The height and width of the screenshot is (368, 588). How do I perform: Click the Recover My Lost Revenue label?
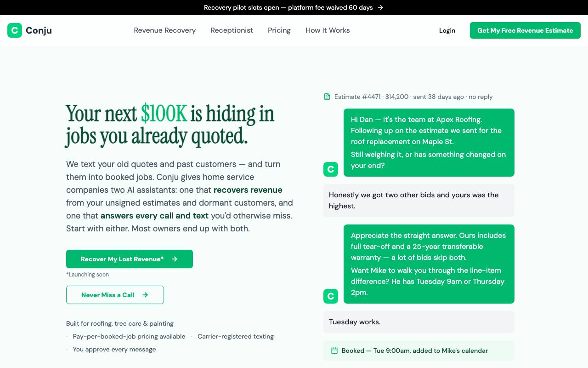pyautogui.click(x=122, y=259)
